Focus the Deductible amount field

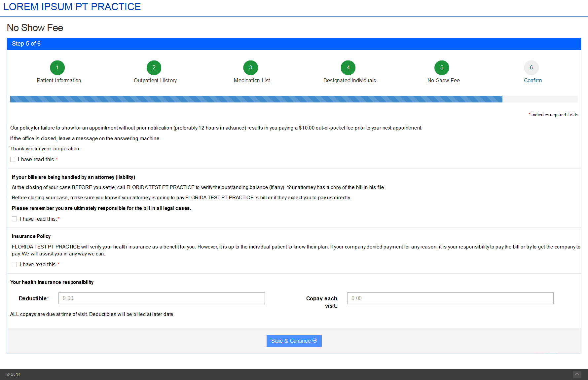pos(162,298)
